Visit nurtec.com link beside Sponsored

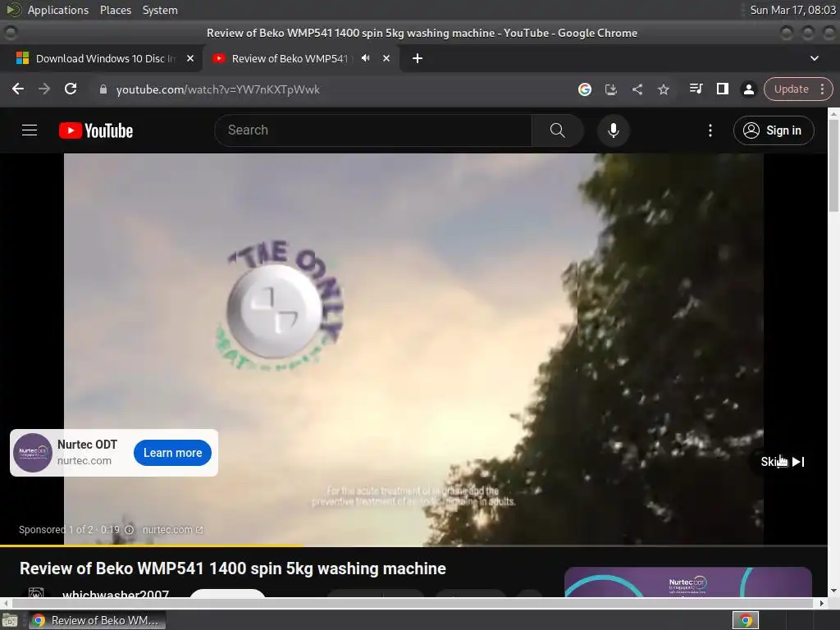coord(172,530)
